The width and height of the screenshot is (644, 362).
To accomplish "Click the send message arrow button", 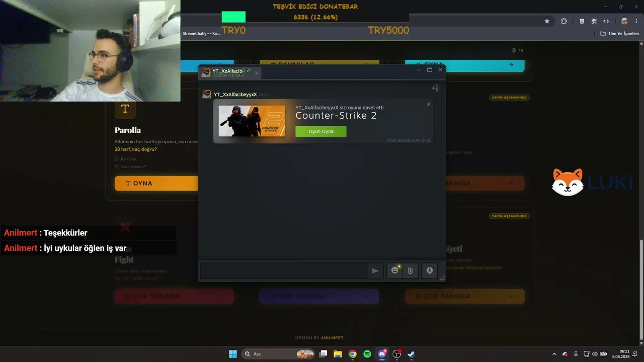I will click(x=375, y=270).
